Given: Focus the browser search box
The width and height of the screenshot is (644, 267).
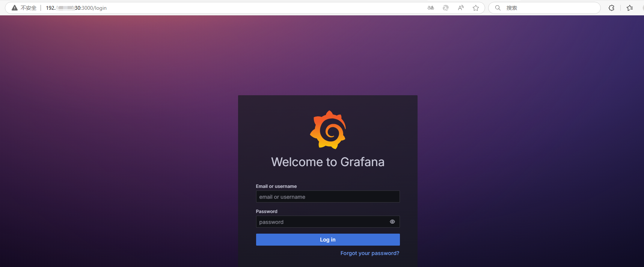Looking at the screenshot, I should click(x=544, y=8).
